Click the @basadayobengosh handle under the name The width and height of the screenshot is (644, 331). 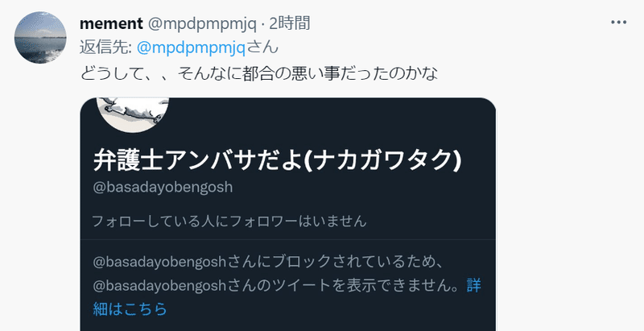pyautogui.click(x=163, y=188)
